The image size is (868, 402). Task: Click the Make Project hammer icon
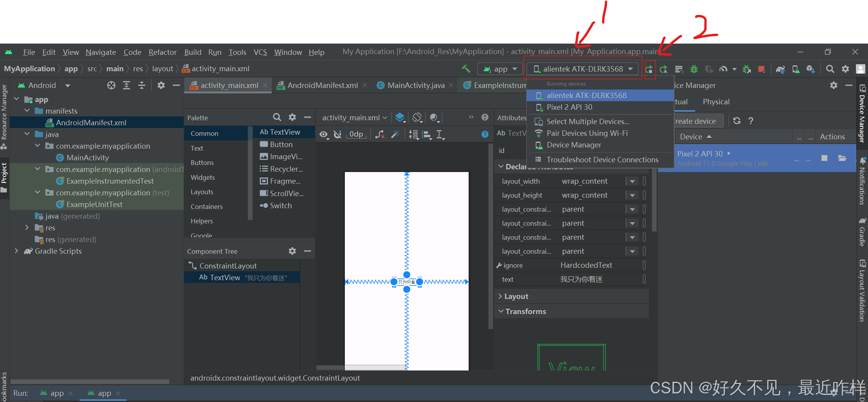click(x=466, y=69)
